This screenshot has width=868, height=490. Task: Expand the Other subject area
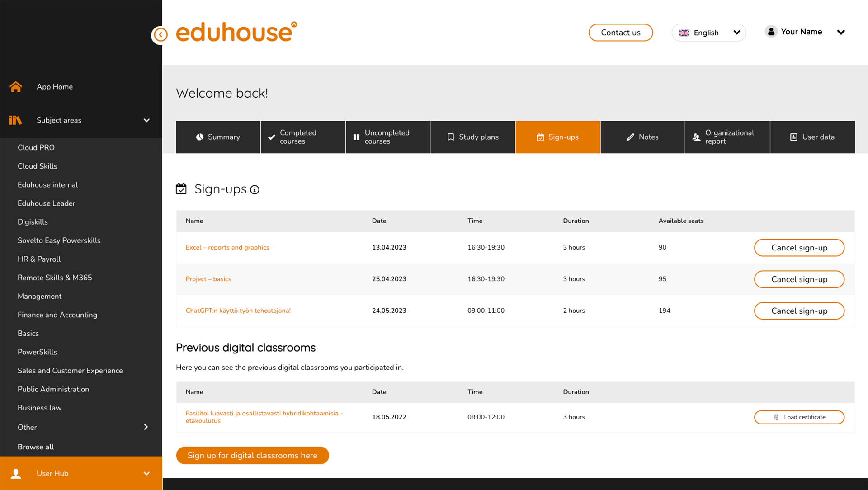[x=146, y=427]
